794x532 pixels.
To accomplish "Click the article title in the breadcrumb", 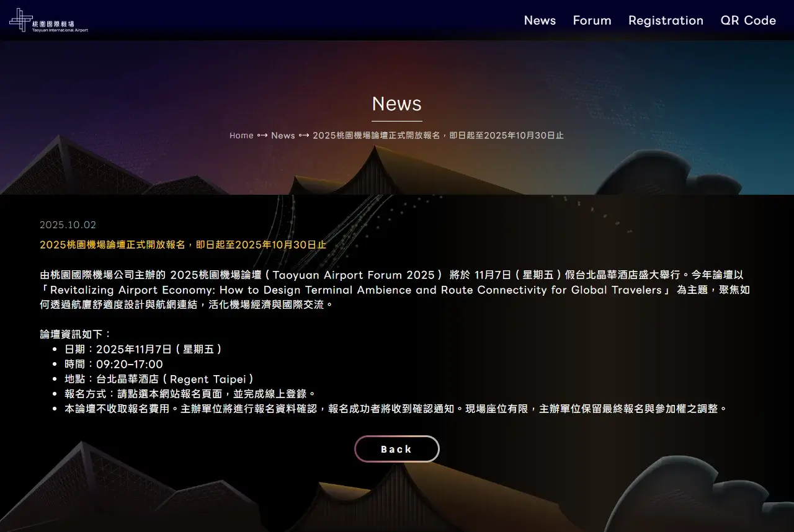I will pyautogui.click(x=438, y=135).
